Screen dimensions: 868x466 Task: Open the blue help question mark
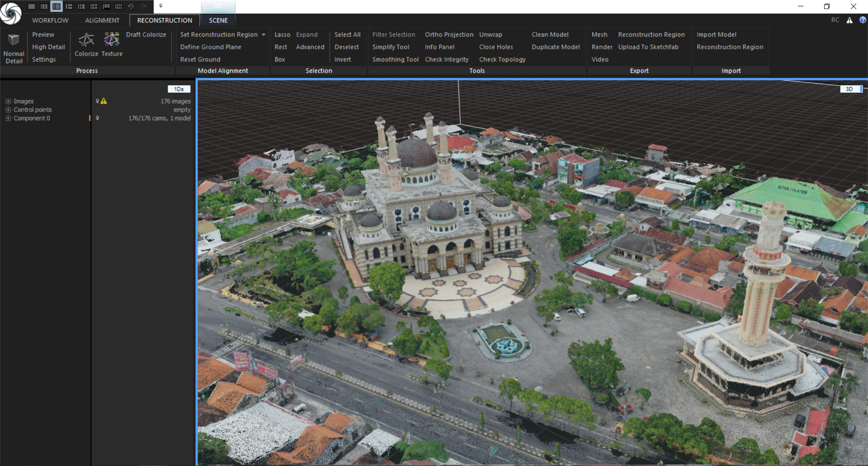(x=863, y=20)
